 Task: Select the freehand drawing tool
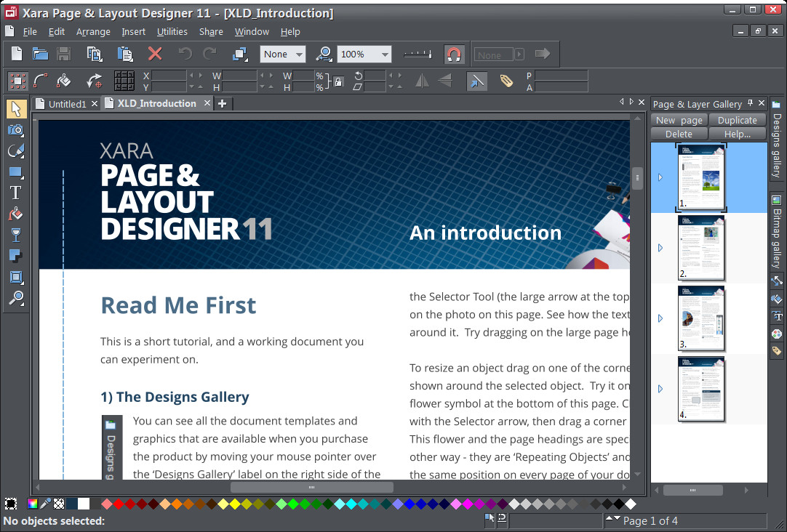(16, 150)
